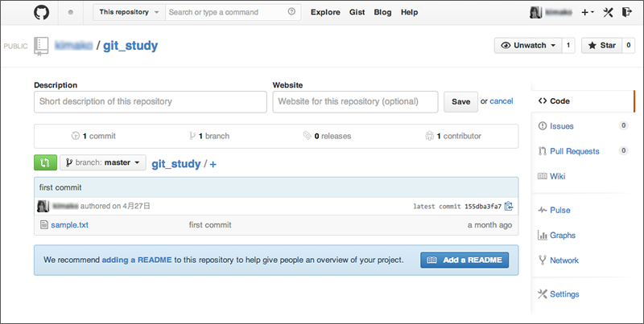644x324 pixels.
Task: Star this repository
Action: click(x=600, y=46)
